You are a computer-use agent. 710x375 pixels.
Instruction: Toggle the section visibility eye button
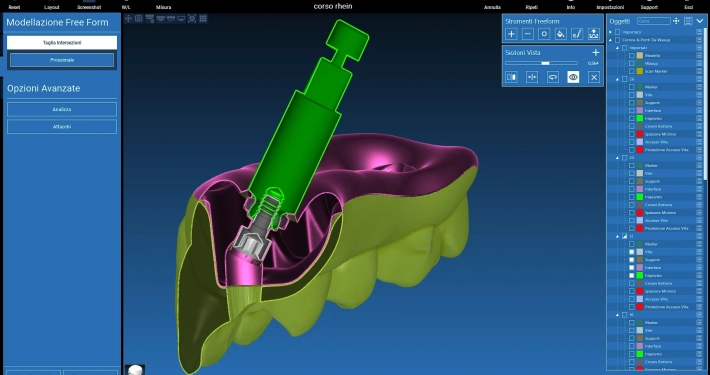pyautogui.click(x=573, y=77)
